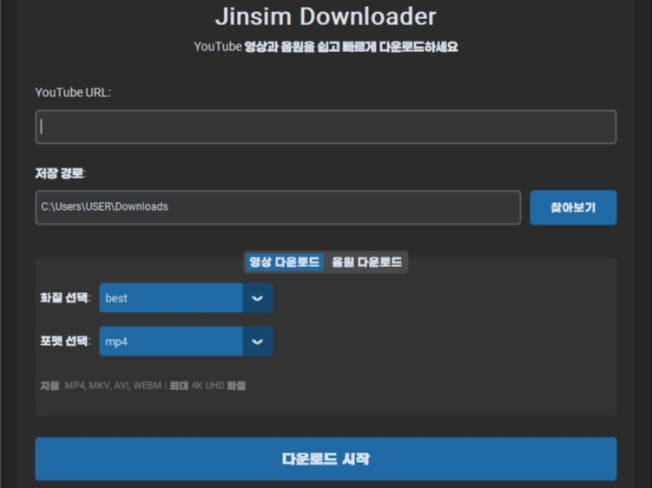Viewport: 652px width, 488px height.
Task: Click the 화질 선택 label
Action: click(65, 298)
